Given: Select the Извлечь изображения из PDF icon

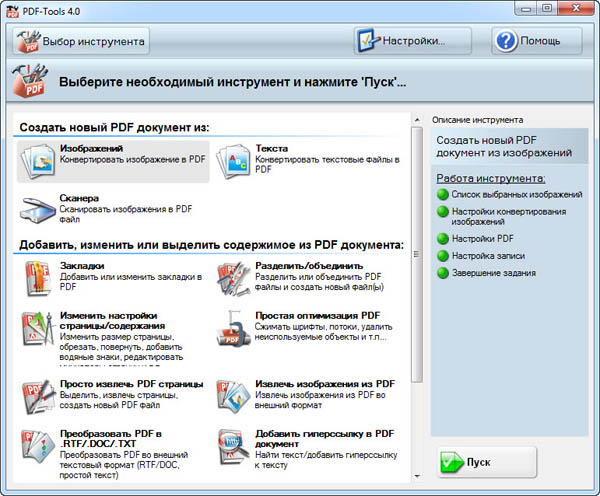Looking at the screenshot, I should click(x=233, y=397).
